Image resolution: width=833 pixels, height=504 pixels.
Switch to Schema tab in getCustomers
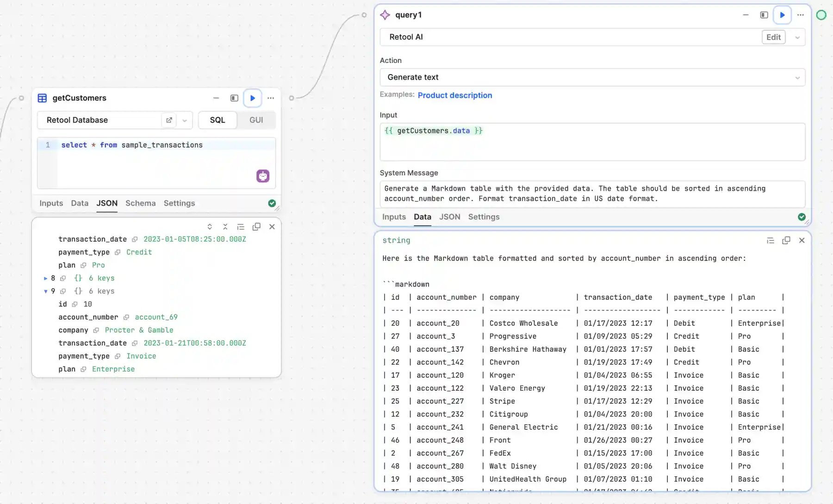click(x=140, y=203)
